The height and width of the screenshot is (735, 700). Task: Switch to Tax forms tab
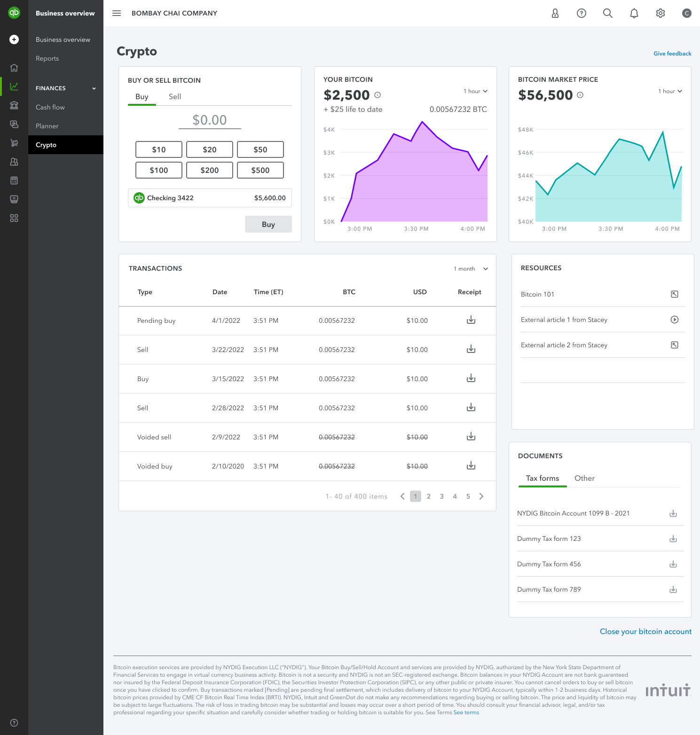click(543, 478)
